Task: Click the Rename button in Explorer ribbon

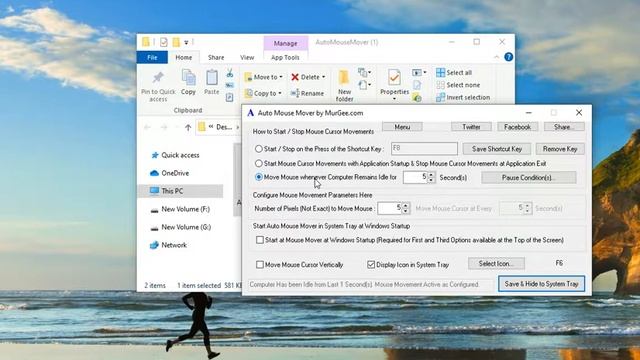Action: [x=307, y=93]
